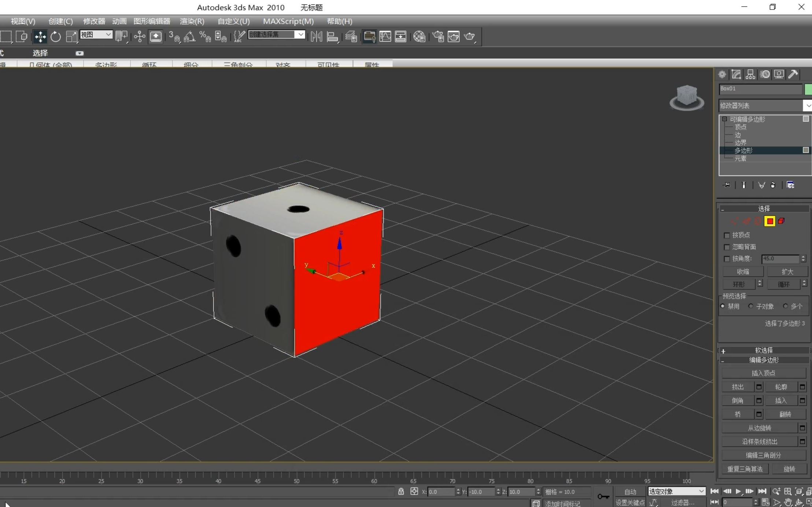Open the Motion command panel tab

pyautogui.click(x=765, y=74)
